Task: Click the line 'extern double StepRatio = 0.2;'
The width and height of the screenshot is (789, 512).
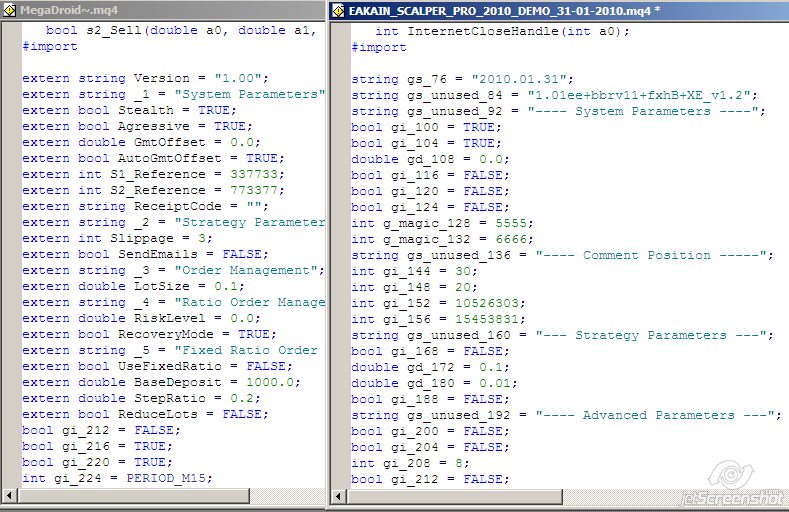Action: 141,399
